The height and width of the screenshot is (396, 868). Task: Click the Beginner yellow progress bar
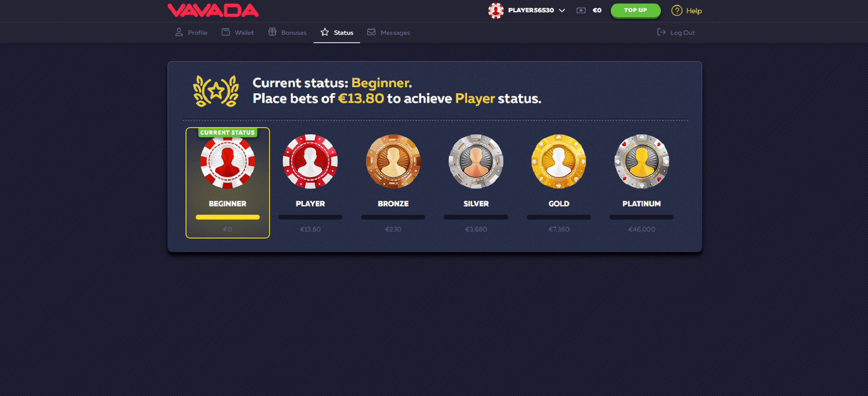pyautogui.click(x=228, y=217)
